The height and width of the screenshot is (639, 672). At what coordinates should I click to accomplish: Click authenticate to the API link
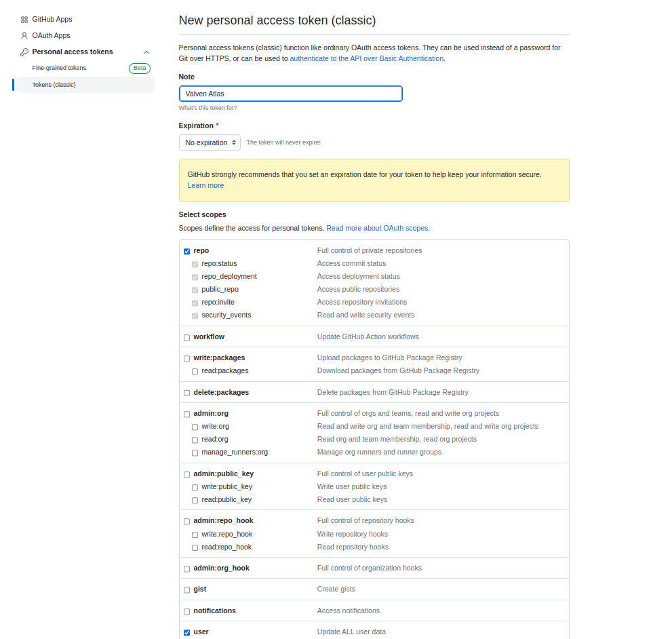[367, 59]
